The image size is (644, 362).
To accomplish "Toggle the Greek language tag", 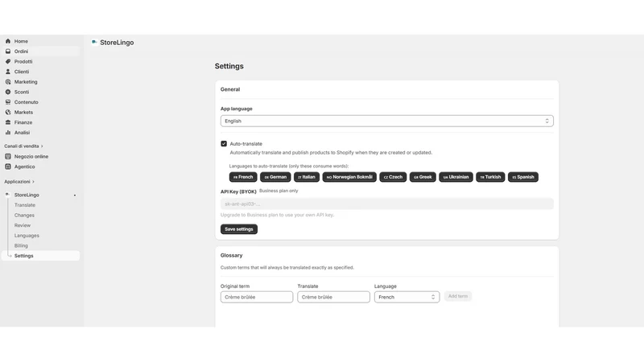I will (423, 177).
